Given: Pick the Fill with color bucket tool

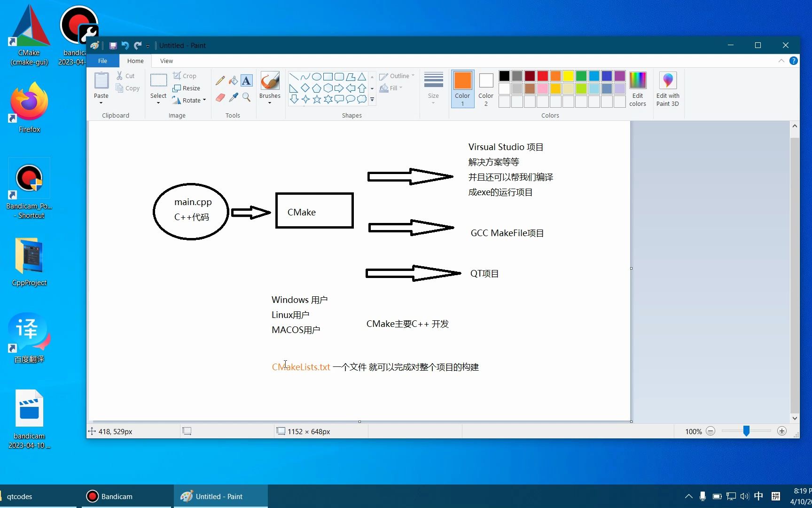Looking at the screenshot, I should click(233, 80).
